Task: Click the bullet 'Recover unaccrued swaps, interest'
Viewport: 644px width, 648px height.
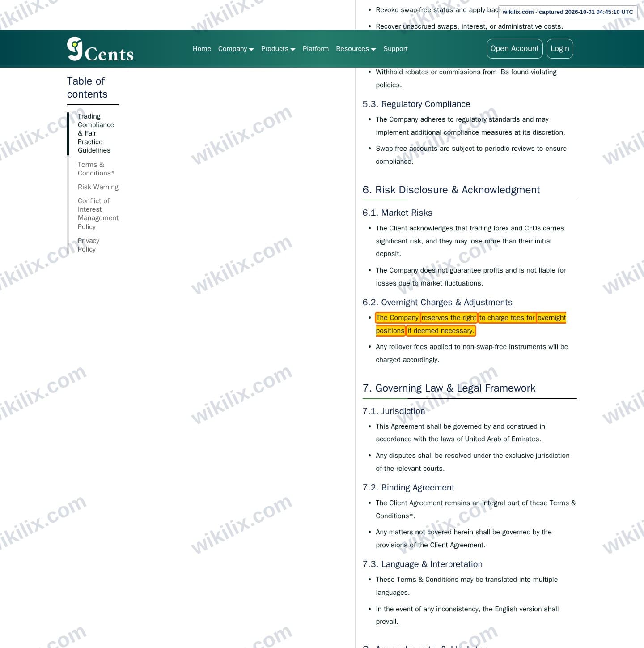Action: tap(470, 26)
